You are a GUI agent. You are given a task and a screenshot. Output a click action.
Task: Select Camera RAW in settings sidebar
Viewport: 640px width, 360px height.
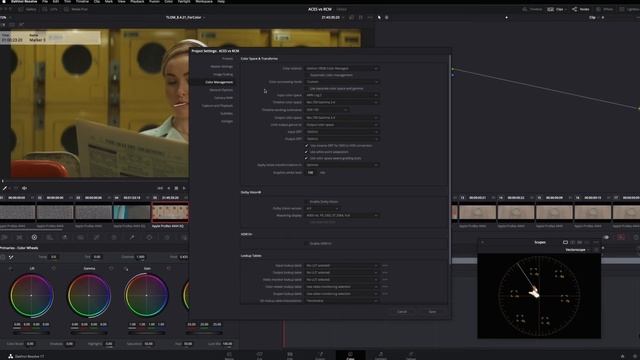(x=223, y=98)
